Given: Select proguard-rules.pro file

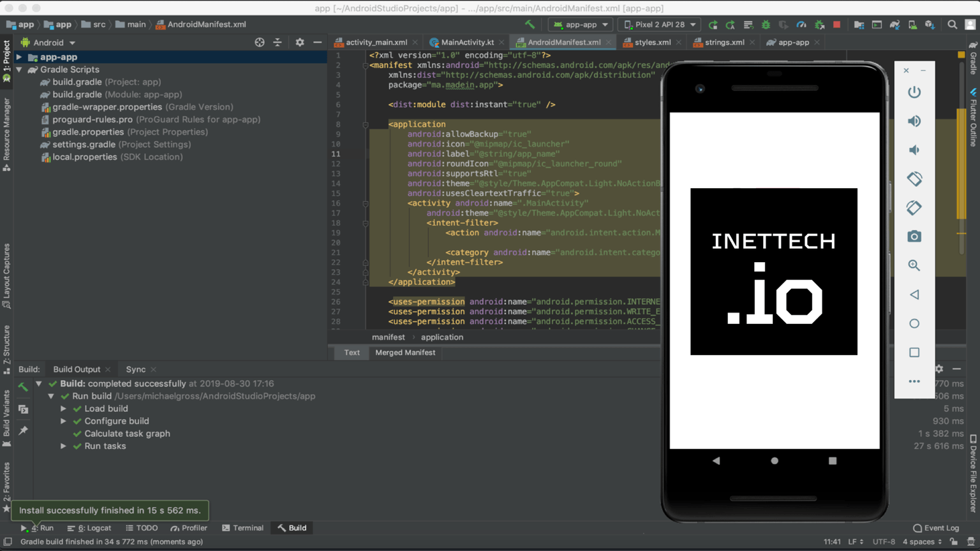Looking at the screenshot, I should click(x=151, y=119).
